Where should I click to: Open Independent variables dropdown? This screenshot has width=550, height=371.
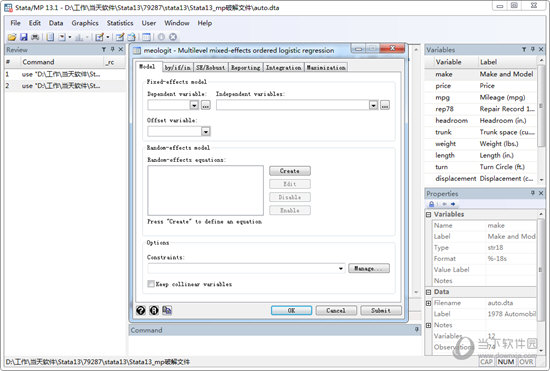tap(374, 105)
